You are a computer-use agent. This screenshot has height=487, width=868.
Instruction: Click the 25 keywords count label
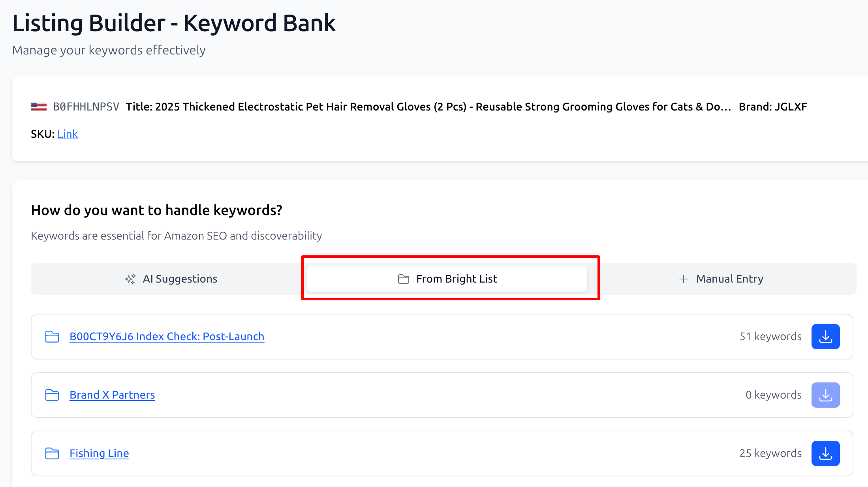tap(770, 453)
